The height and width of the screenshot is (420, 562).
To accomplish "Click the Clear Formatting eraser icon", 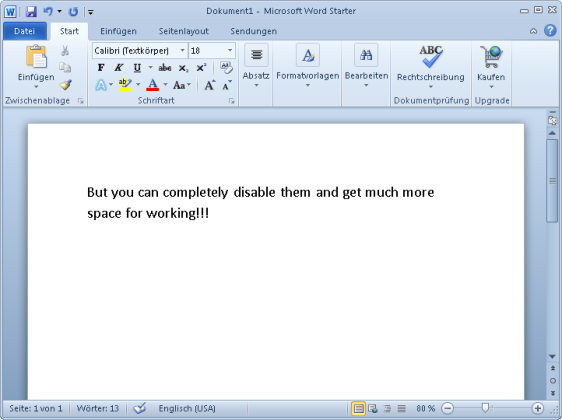I will coord(226,67).
